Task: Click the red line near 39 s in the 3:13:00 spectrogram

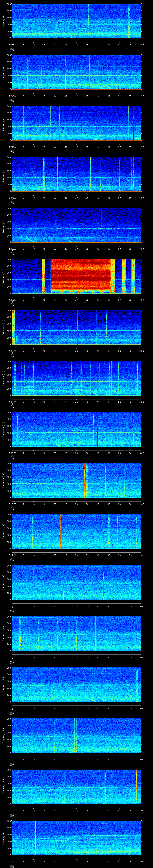Action: coord(95,634)
